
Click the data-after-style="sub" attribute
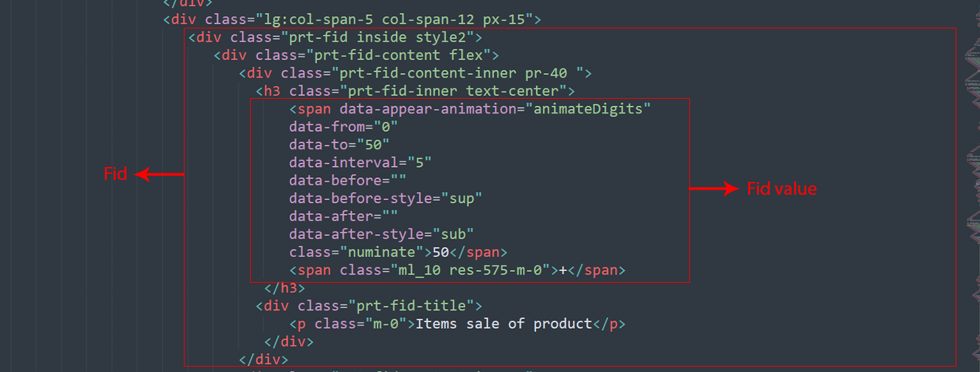click(381, 234)
